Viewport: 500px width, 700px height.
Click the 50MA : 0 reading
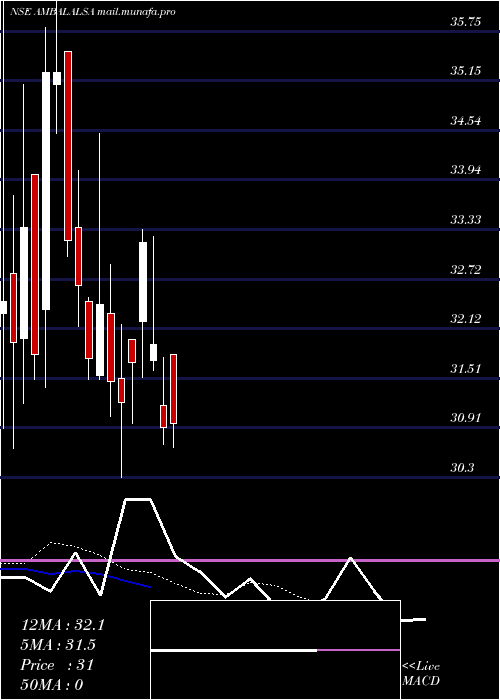pyautogui.click(x=52, y=685)
